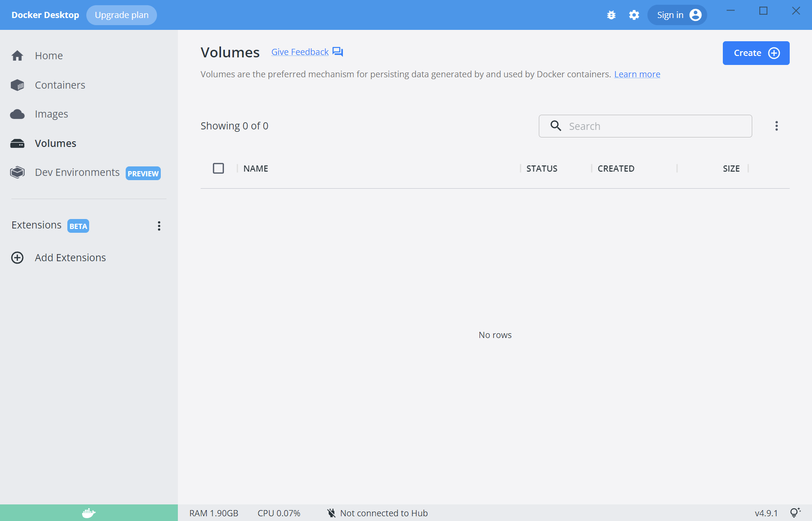This screenshot has height=521, width=812.
Task: Click the not-connected plug icon in status bar
Action: pos(332,513)
